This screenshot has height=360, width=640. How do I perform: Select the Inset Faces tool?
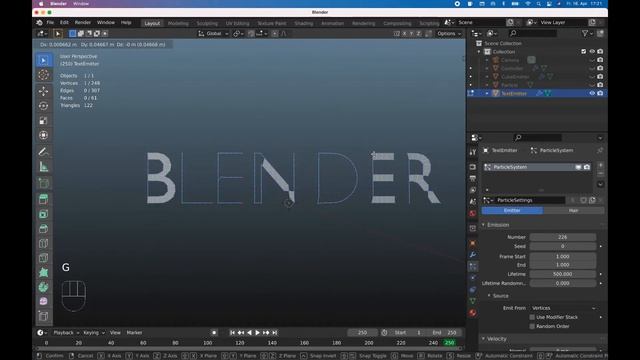tap(44, 214)
